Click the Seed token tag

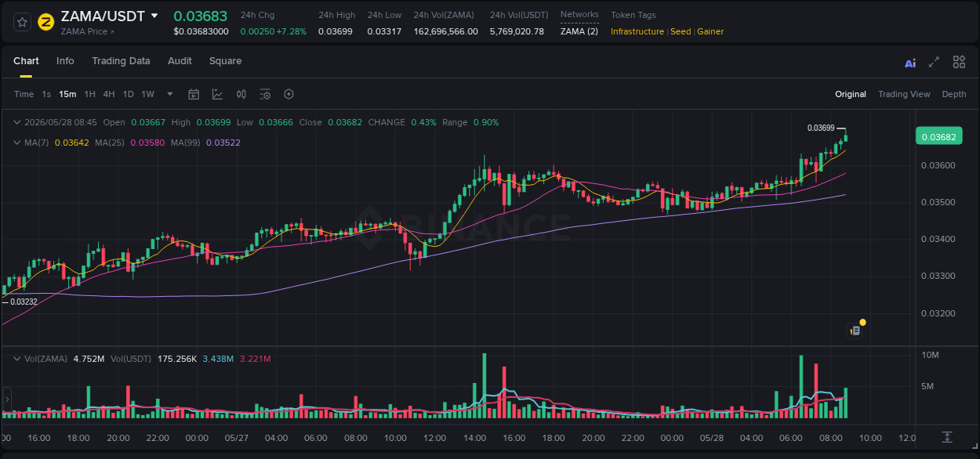(x=681, y=31)
